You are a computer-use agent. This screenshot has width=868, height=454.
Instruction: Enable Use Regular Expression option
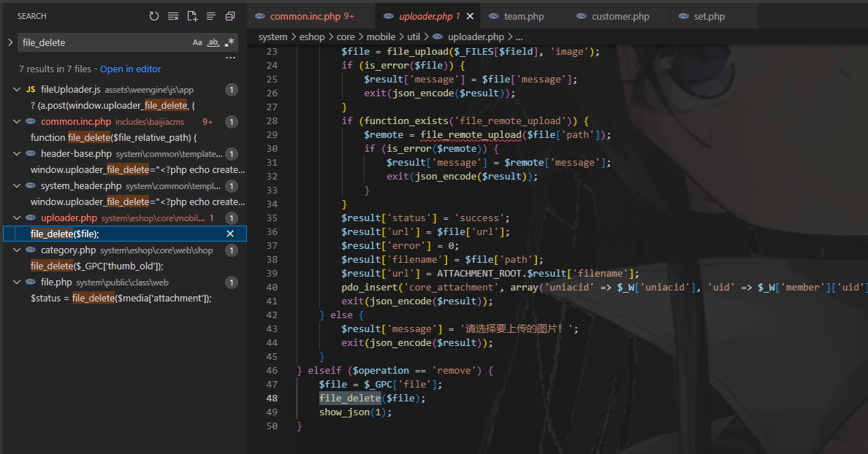[229, 43]
